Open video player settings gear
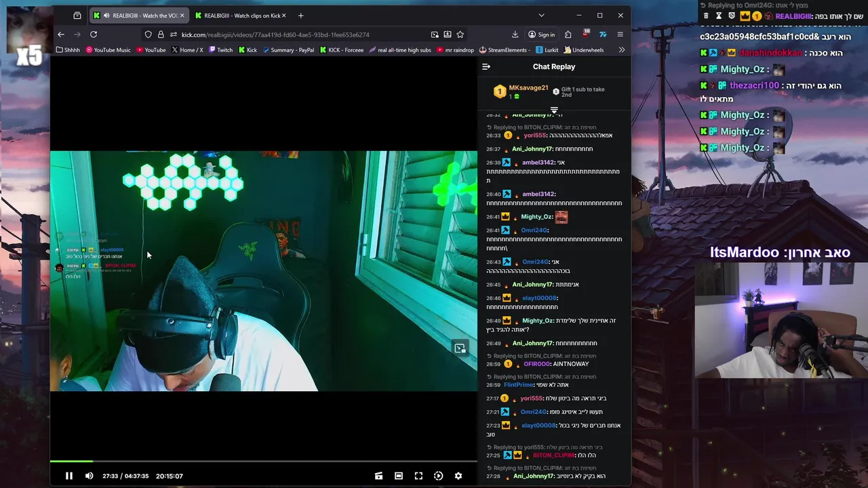This screenshot has width=868, height=488. (458, 476)
